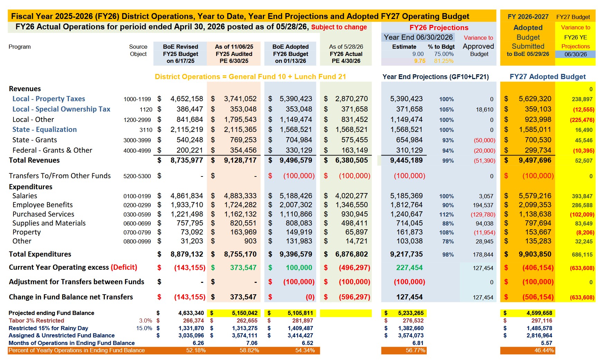This screenshot has height=364, width=601.
Task: Click the highlighted fund balance 5,233,265
Action: pyautogui.click(x=411, y=313)
